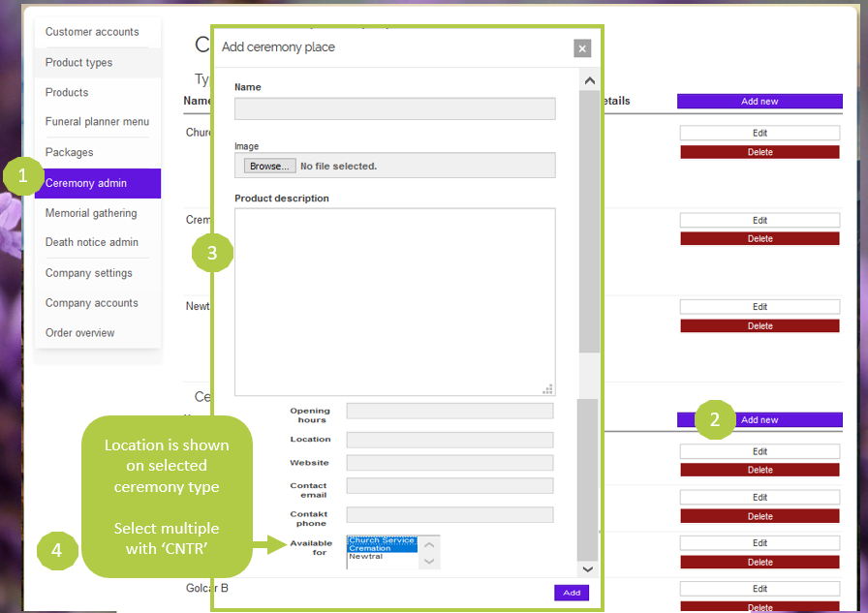Click the first red Delete button
This screenshot has width=868, height=613.
coord(759,152)
